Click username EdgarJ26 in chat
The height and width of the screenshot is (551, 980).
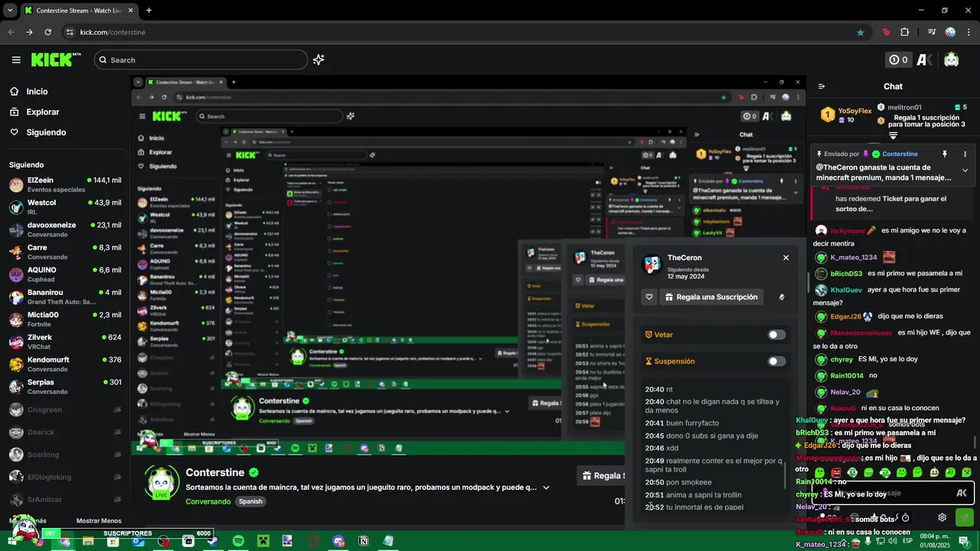point(846,316)
